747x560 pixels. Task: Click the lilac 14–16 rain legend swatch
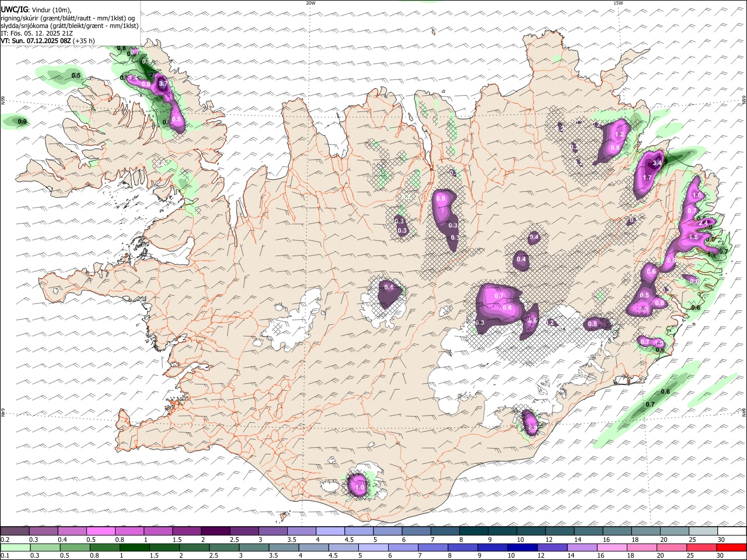tap(581, 548)
